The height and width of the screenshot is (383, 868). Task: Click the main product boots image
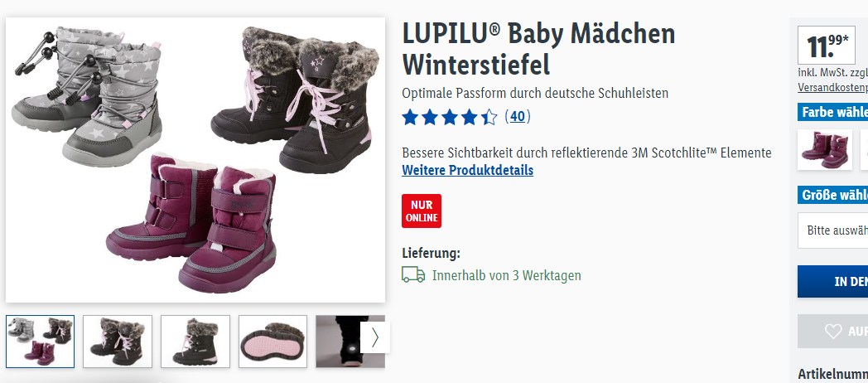[x=195, y=160]
